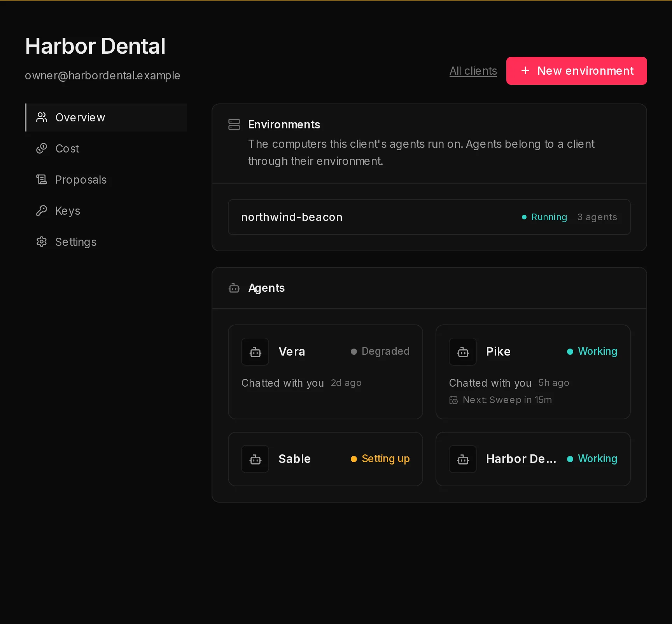This screenshot has height=624, width=672.
Task: Click the Proposals scroll icon
Action: coord(42,180)
